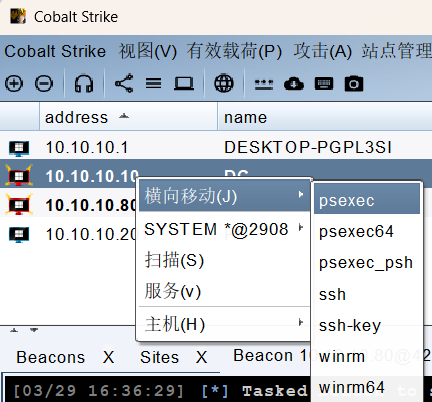Choose ssh-key from the submenu
The image size is (432, 402).
(x=367, y=325)
